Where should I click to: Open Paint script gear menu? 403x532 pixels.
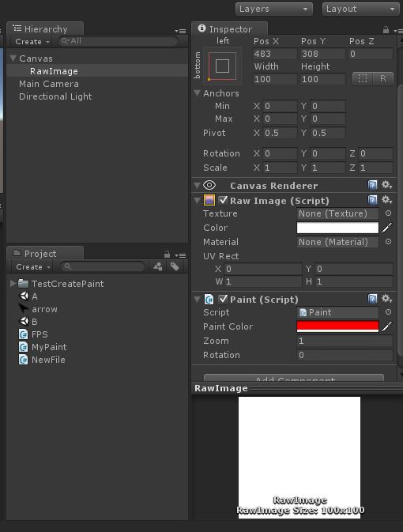tap(386, 299)
